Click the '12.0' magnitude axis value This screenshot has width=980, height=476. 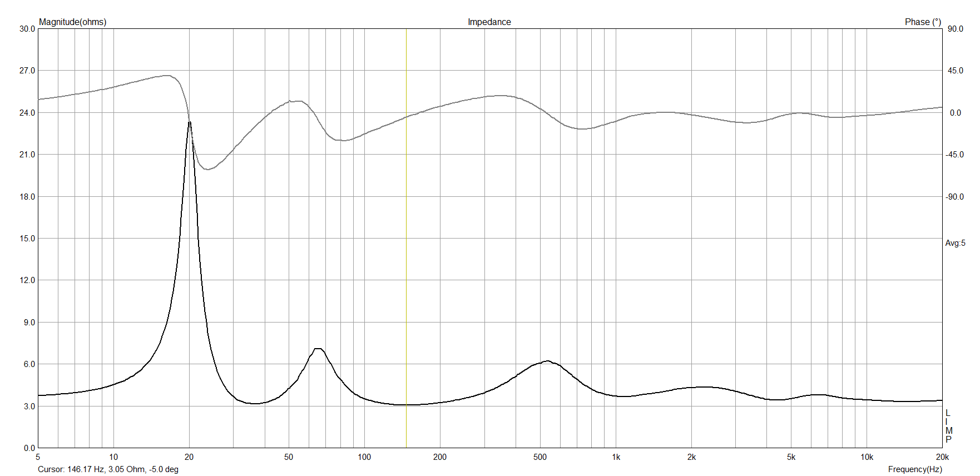pos(27,280)
